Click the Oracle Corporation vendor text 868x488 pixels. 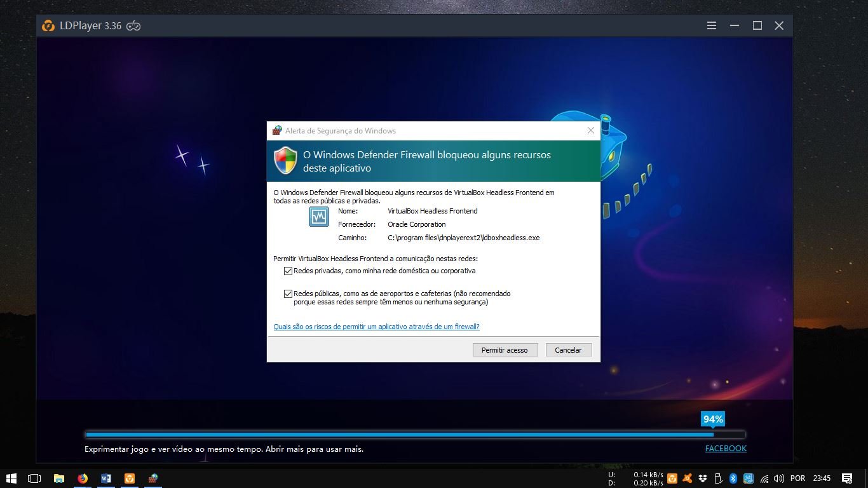(x=417, y=224)
